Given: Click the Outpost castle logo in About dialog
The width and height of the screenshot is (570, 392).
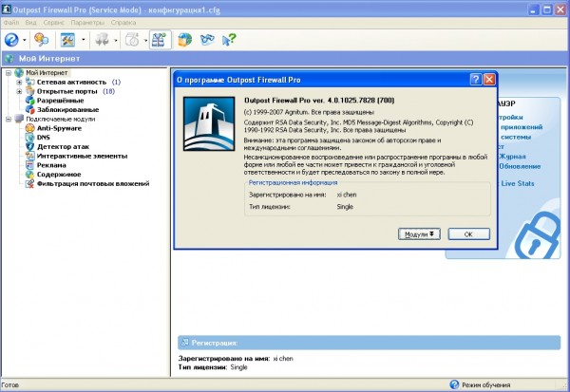Looking at the screenshot, I should pos(209,124).
